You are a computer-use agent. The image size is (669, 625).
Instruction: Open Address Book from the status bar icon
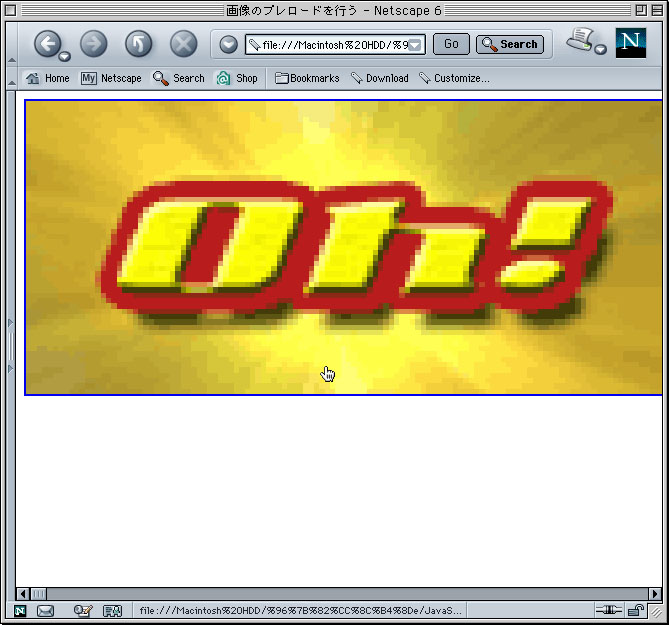pos(113,611)
